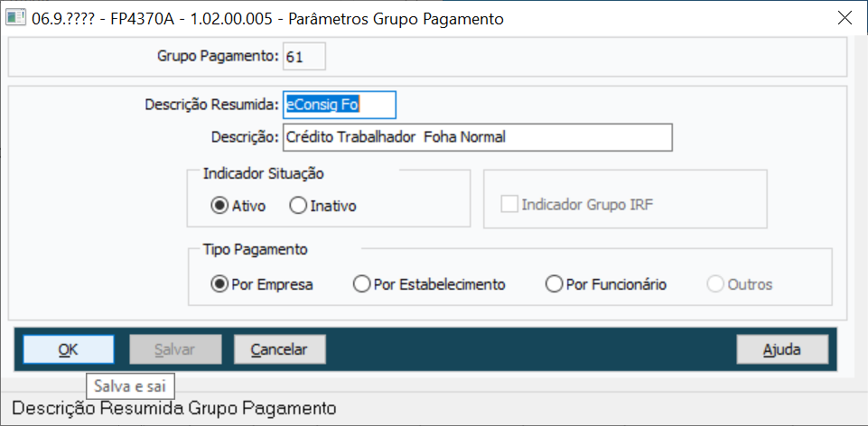The height and width of the screenshot is (426, 868).
Task: Click the status bar description text
Action: pos(174,409)
